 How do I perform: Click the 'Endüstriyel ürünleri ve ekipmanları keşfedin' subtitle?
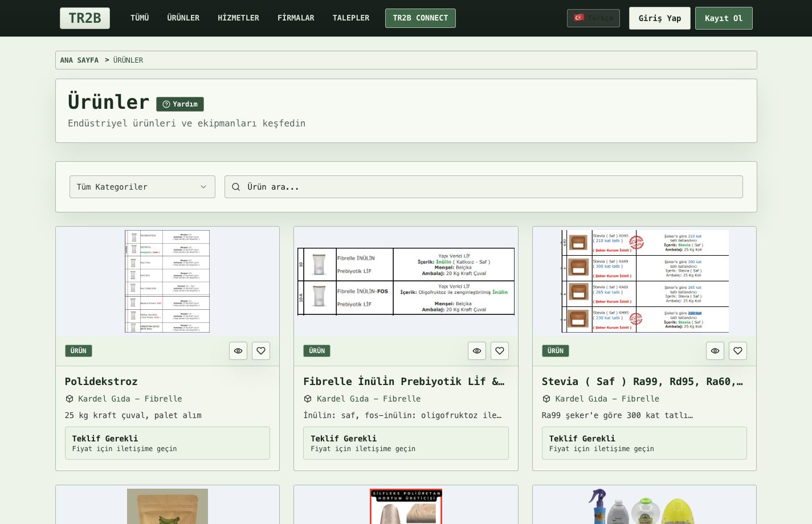(186, 123)
